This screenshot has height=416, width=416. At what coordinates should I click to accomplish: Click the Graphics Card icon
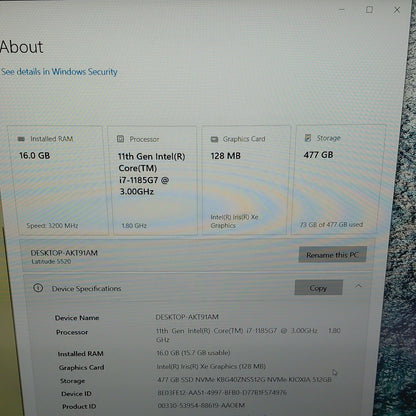click(x=214, y=139)
